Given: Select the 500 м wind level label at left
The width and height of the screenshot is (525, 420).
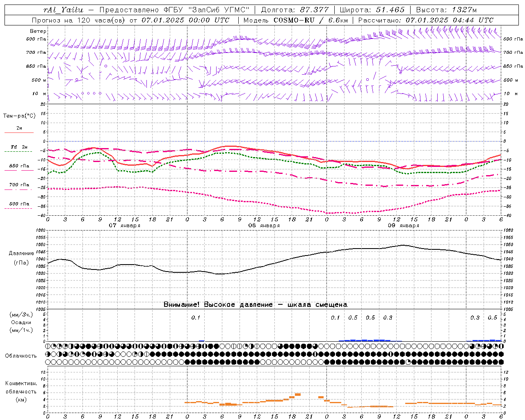Looking at the screenshot, I should coord(39,80).
